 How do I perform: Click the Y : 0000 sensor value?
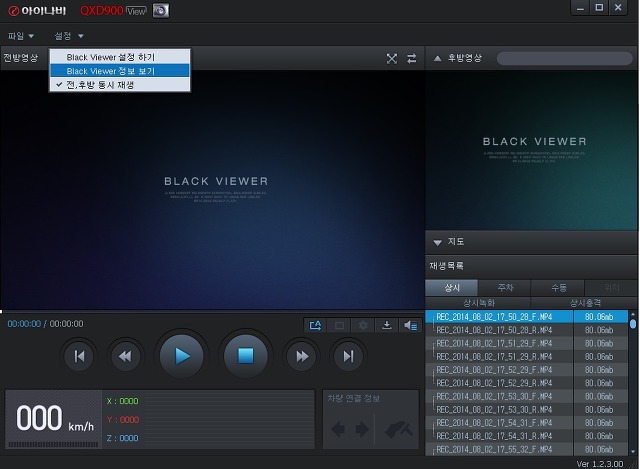pos(122,420)
